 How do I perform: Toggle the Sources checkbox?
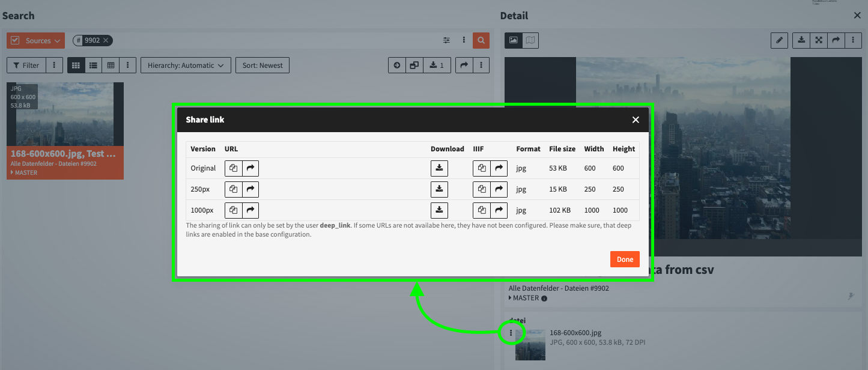(16, 40)
